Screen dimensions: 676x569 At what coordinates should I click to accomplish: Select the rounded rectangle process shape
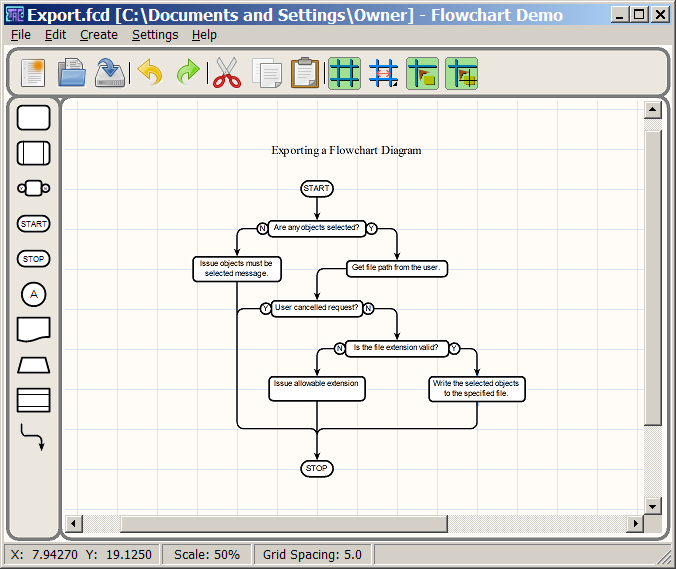(34, 118)
